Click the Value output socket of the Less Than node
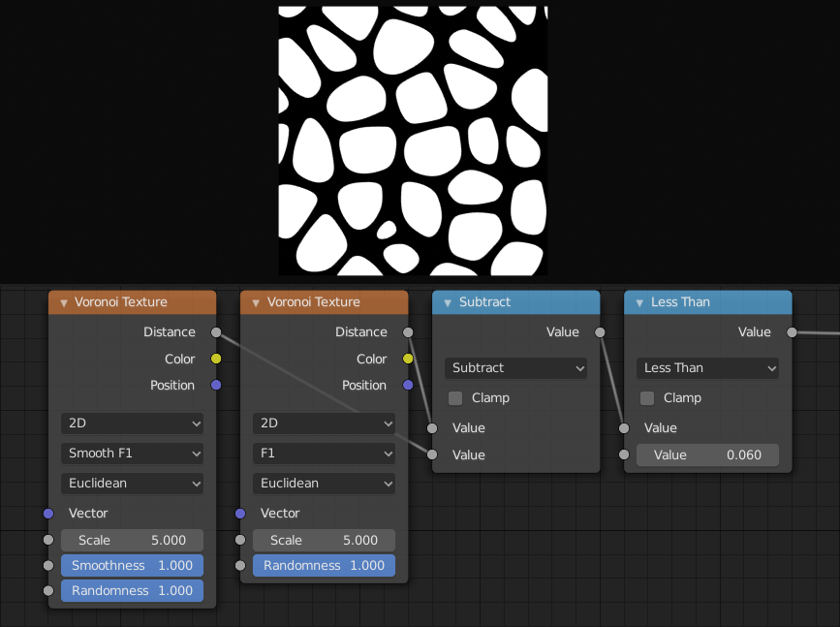840x627 pixels. tap(791, 331)
